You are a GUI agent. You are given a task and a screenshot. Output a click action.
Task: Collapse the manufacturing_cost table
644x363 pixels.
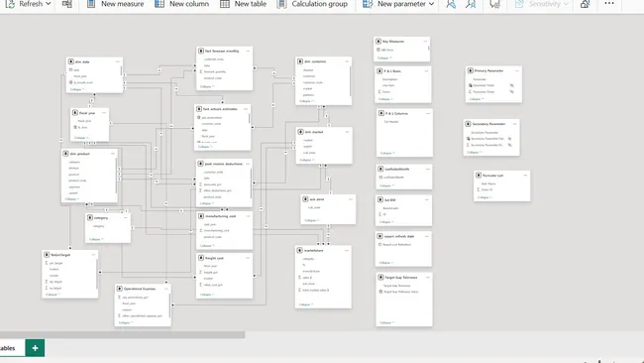coord(207,246)
